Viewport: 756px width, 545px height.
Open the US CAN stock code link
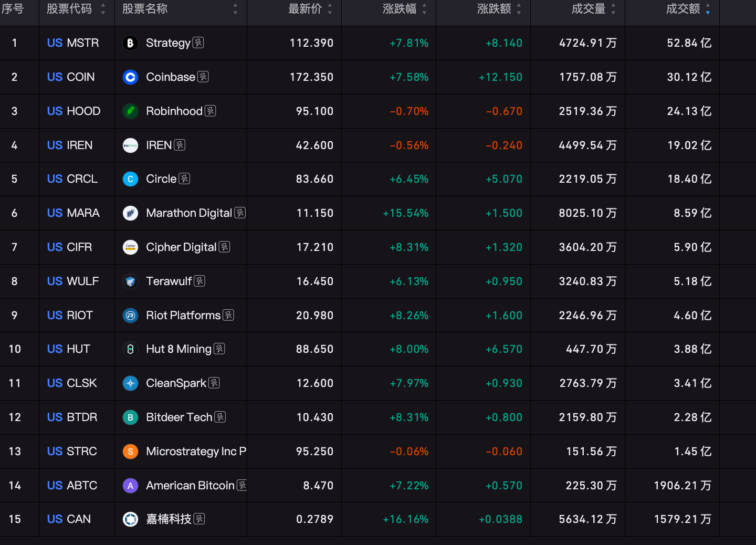point(69,519)
